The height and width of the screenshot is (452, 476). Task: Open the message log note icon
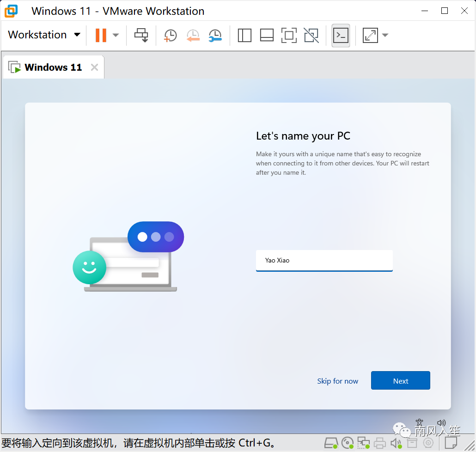click(451, 443)
